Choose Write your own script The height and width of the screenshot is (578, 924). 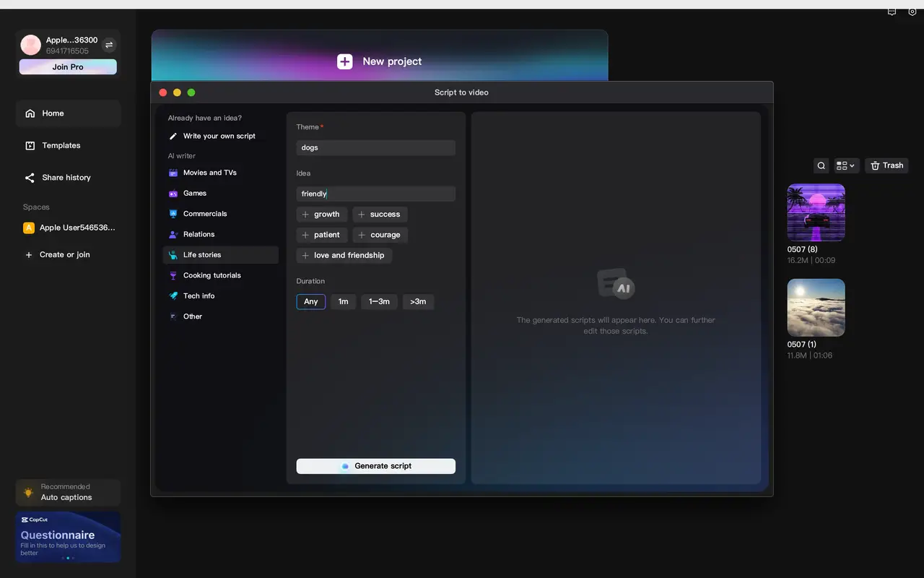[220, 136]
